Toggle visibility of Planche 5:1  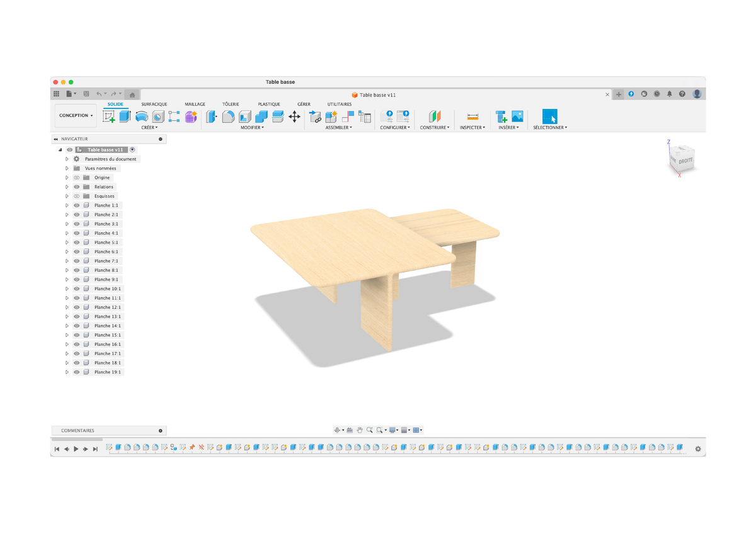click(x=76, y=242)
